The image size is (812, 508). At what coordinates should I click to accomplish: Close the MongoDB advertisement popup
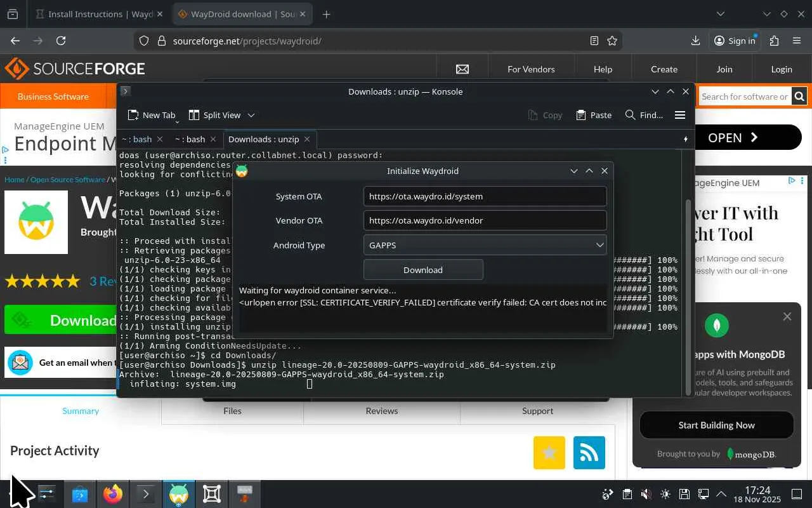[787, 317]
